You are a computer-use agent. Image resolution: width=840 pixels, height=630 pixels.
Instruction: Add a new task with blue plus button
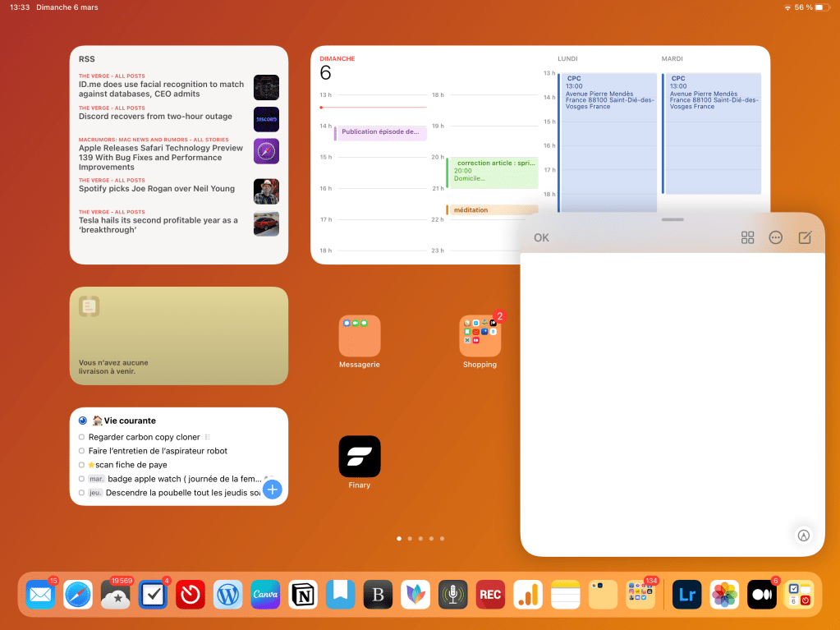click(272, 490)
